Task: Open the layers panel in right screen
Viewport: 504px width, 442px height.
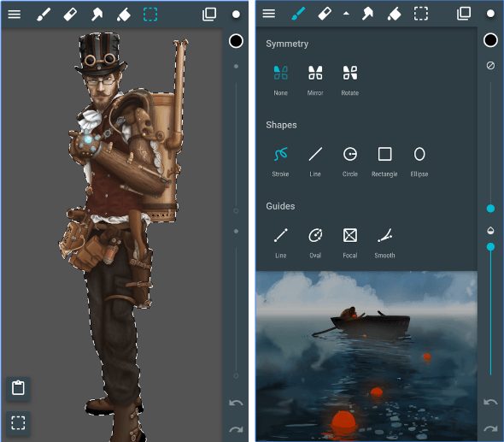Action: [464, 14]
